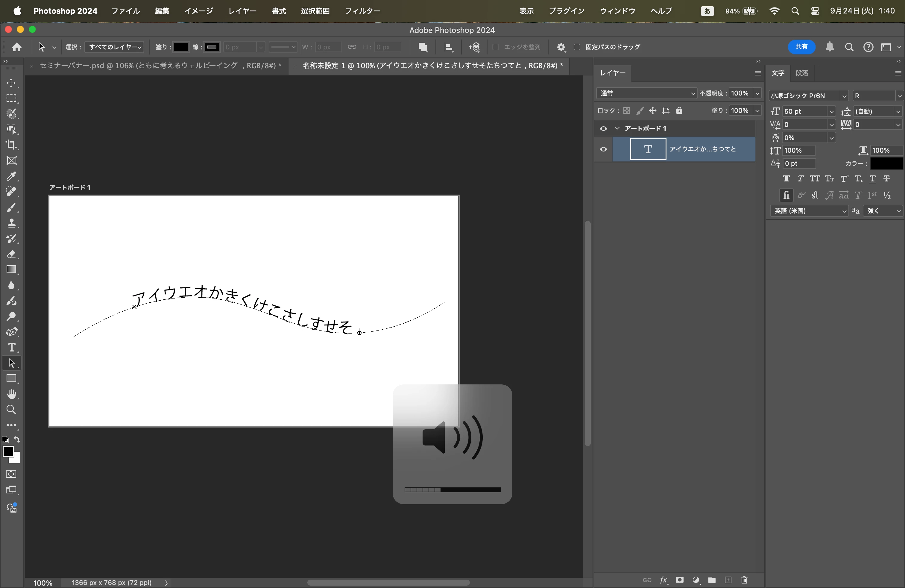Screen dimensions: 905x588
Task: Select the Crop tool
Action: point(11,145)
